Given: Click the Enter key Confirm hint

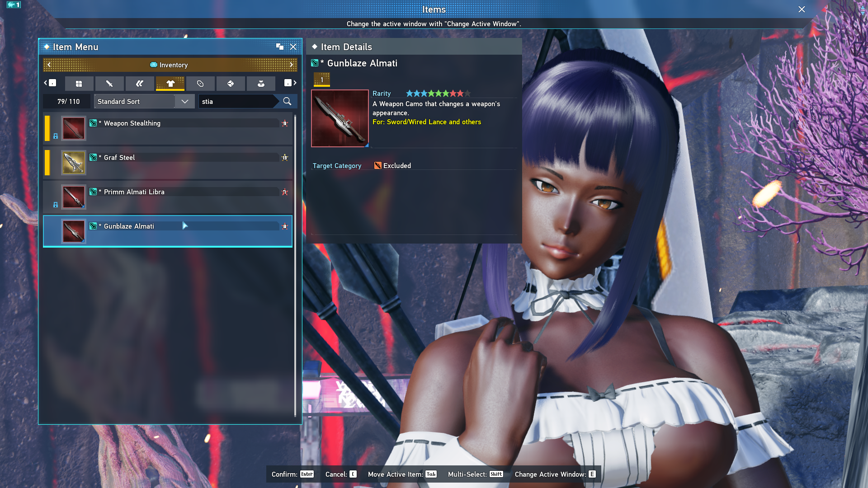Looking at the screenshot, I should (307, 474).
